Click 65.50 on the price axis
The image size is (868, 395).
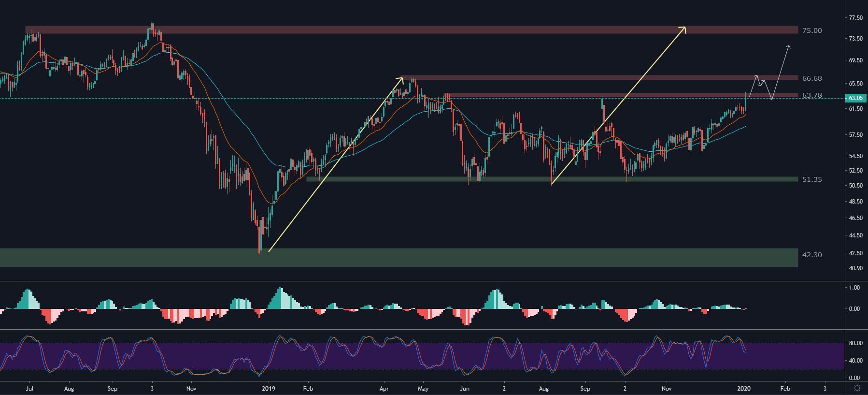855,84
